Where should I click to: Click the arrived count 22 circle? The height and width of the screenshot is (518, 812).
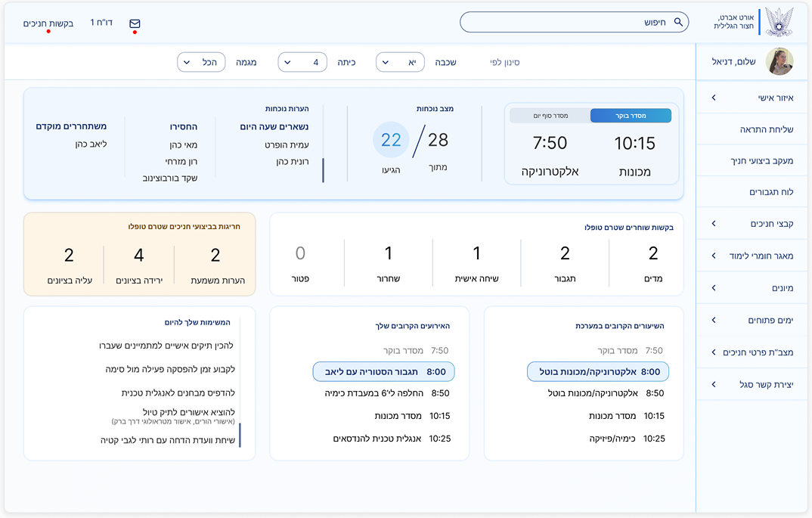pos(391,140)
